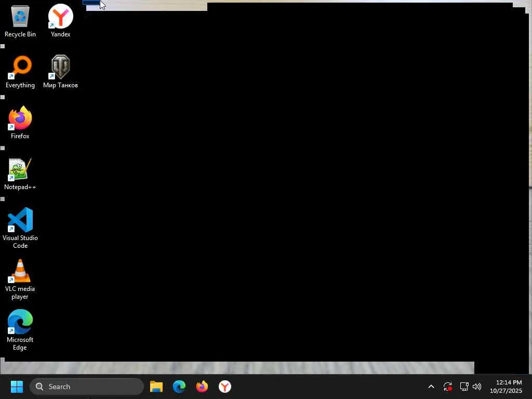
Task: Open the clock showing 12:14 PM
Action: coord(506,387)
